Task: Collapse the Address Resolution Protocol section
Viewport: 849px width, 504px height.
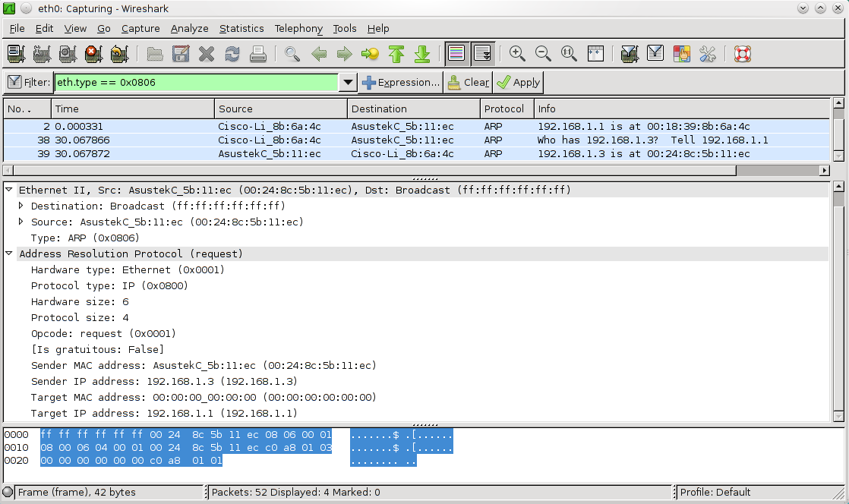Action: point(9,254)
